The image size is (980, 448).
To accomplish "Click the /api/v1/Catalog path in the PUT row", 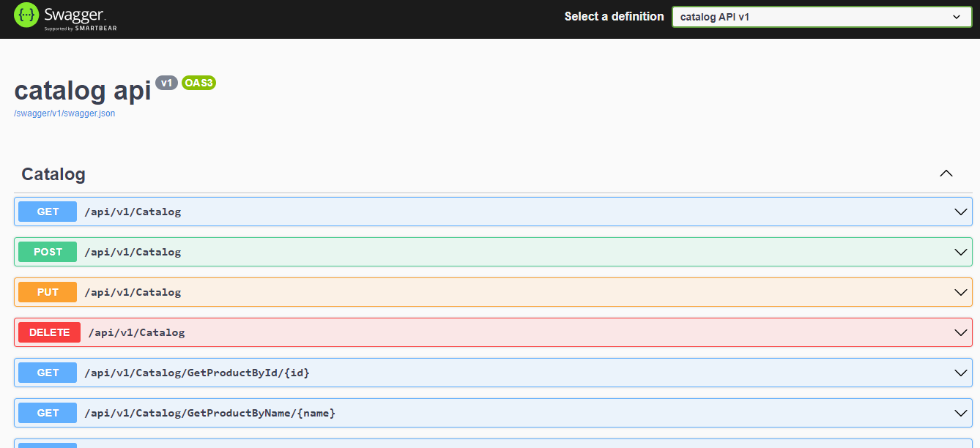I will point(133,293).
